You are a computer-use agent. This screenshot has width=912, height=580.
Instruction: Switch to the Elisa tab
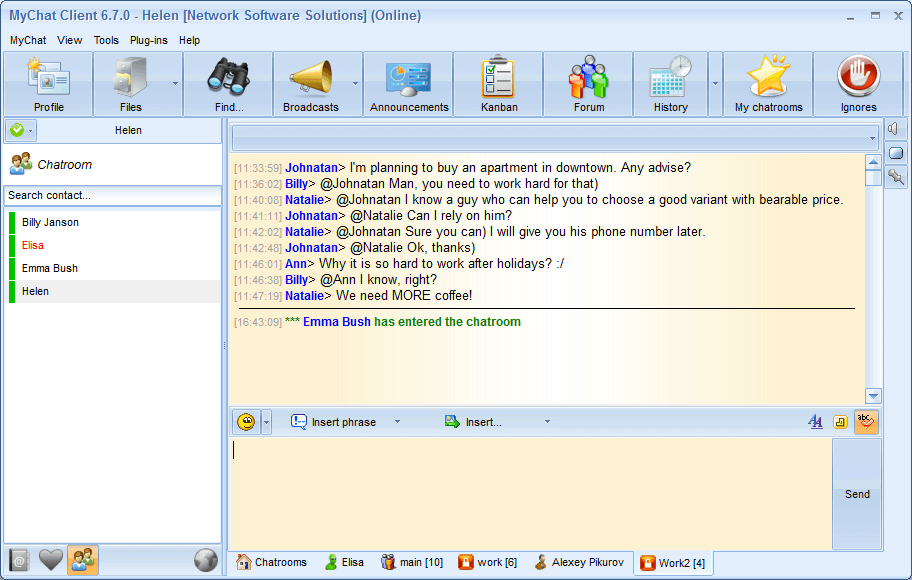(x=344, y=562)
